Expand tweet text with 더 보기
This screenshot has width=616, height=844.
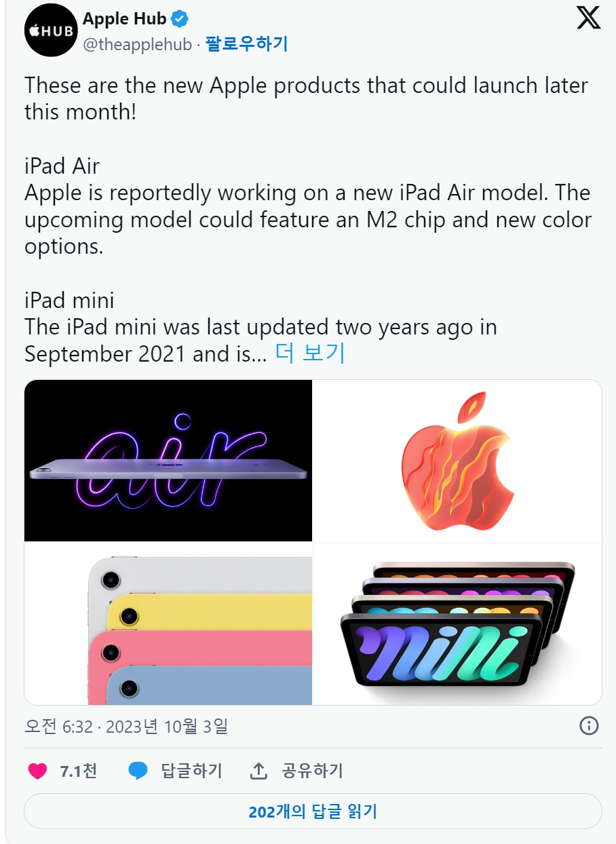click(x=310, y=353)
